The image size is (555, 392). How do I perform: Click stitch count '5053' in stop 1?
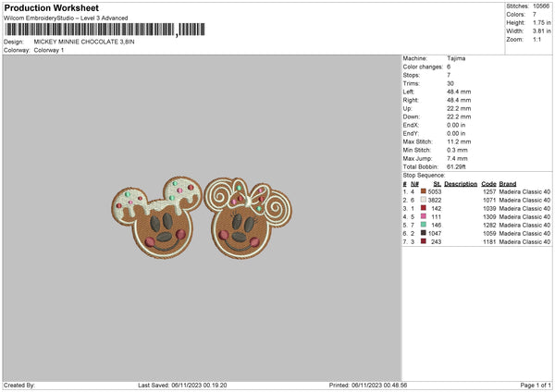tap(435, 191)
